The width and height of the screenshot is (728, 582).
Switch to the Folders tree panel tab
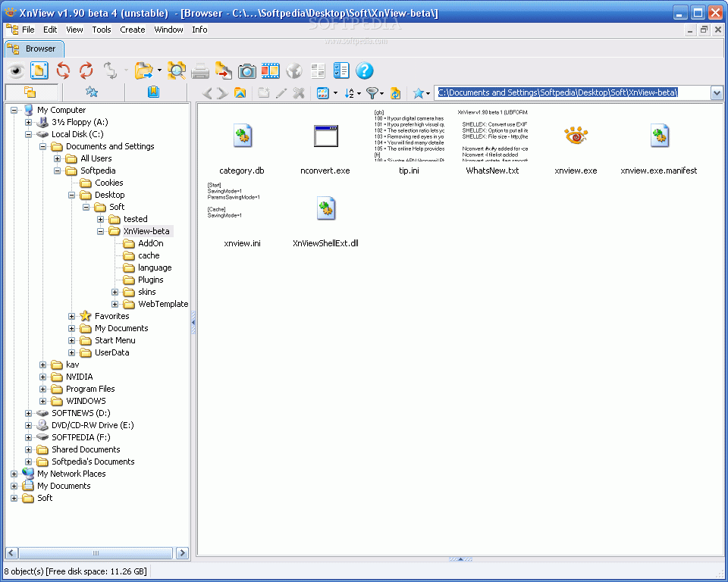30,92
